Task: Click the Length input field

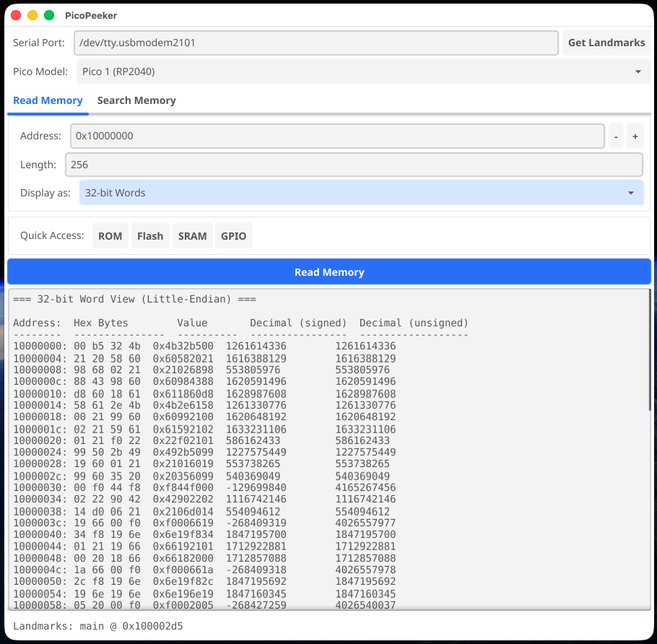Action: click(x=354, y=165)
